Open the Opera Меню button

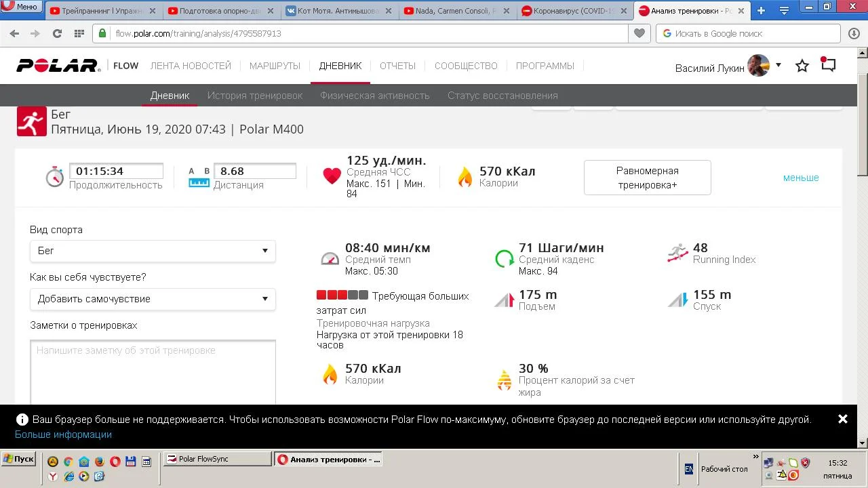[20, 7]
